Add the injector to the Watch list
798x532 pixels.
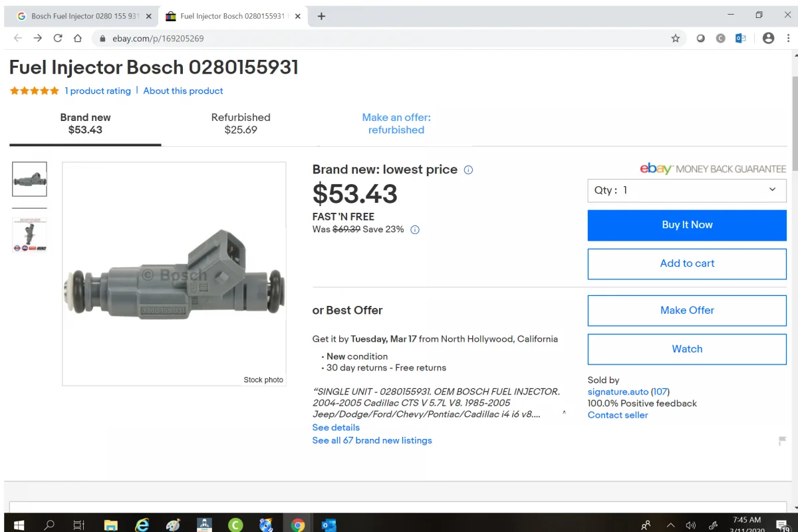coord(687,348)
